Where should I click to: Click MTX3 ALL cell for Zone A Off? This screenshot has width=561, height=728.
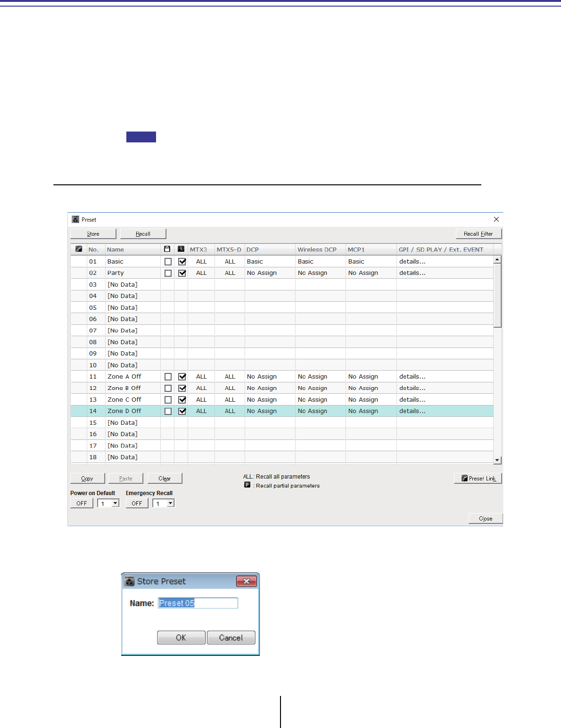tap(201, 377)
